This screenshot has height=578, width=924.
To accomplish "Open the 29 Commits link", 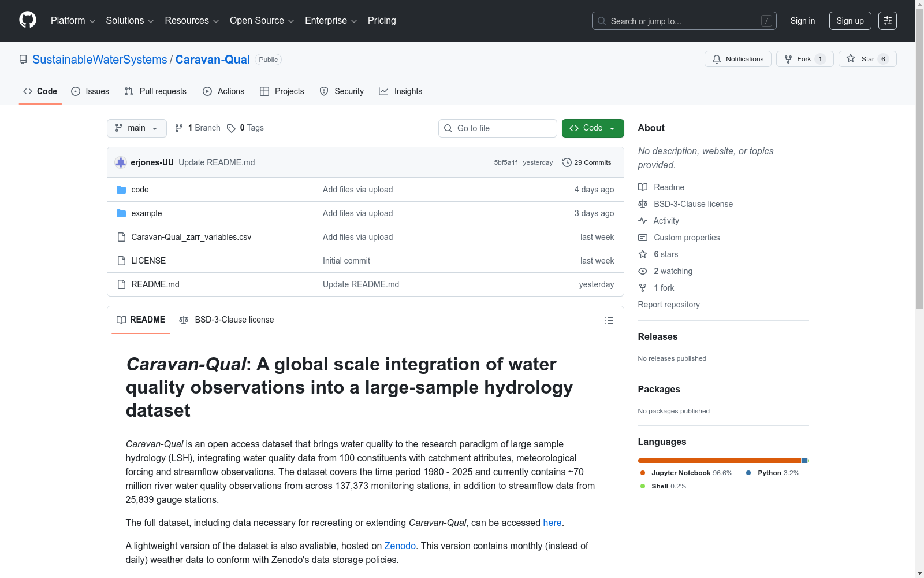I will pyautogui.click(x=587, y=162).
